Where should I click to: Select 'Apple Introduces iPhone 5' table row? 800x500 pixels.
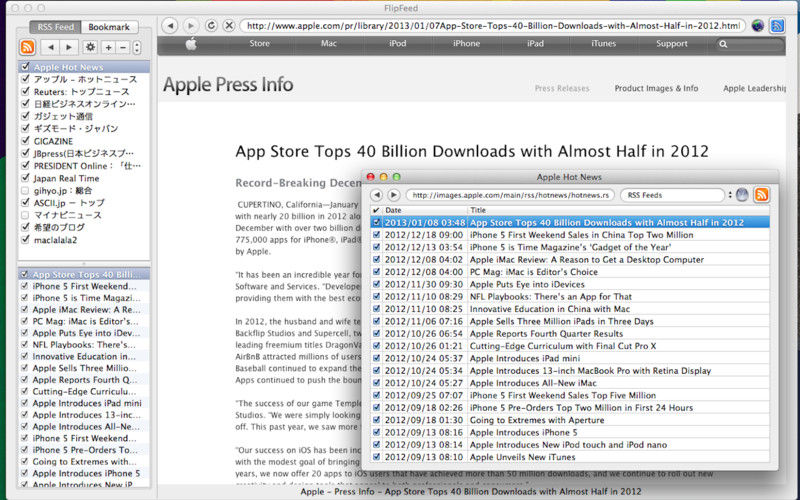coord(570,432)
